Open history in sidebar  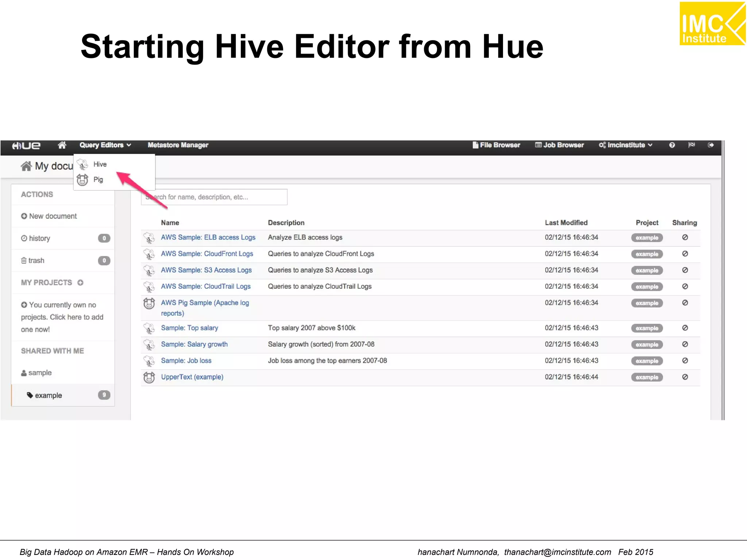(35, 238)
